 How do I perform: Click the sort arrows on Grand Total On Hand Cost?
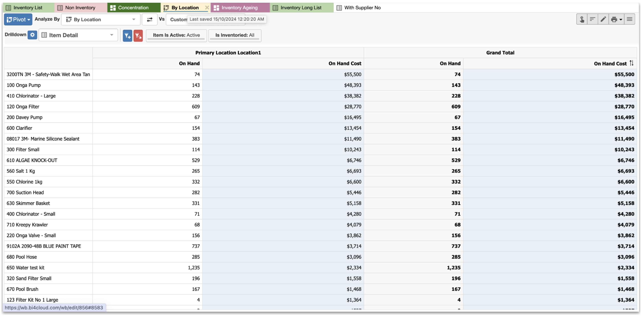click(631, 63)
